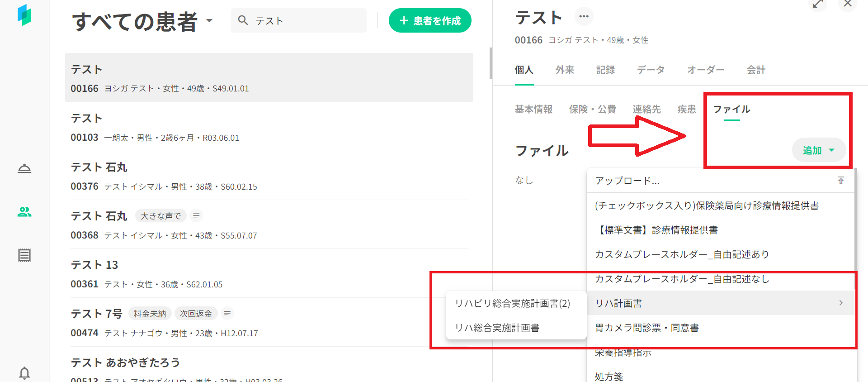Select patient 00166 ヨシガ テスト
The width and height of the screenshot is (868, 382).
pos(269,77)
